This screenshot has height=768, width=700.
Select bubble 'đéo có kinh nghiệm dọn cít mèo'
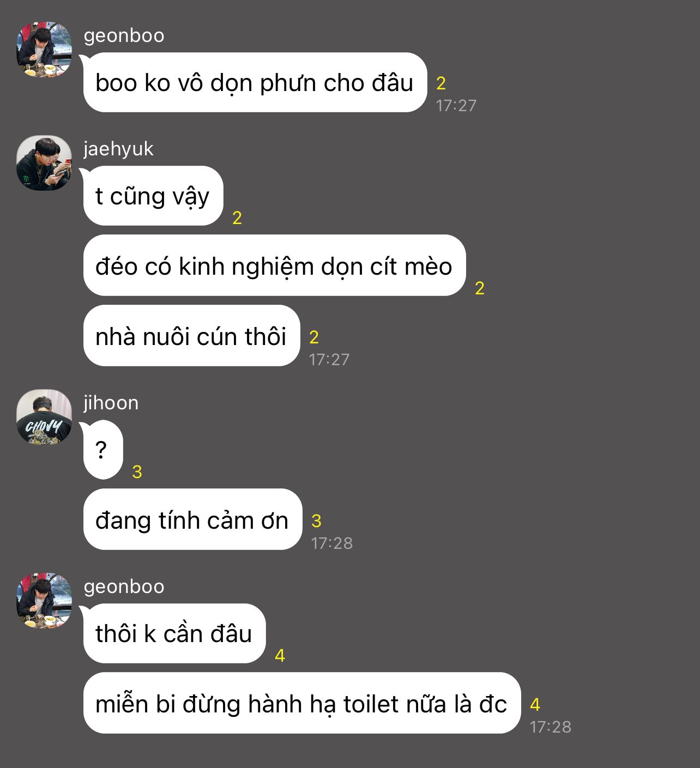click(274, 266)
